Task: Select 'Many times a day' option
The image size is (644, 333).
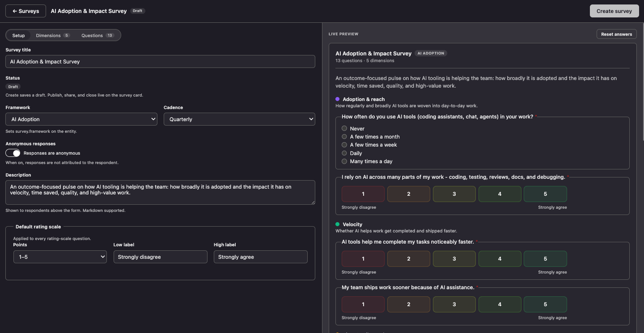Action: [344, 161]
